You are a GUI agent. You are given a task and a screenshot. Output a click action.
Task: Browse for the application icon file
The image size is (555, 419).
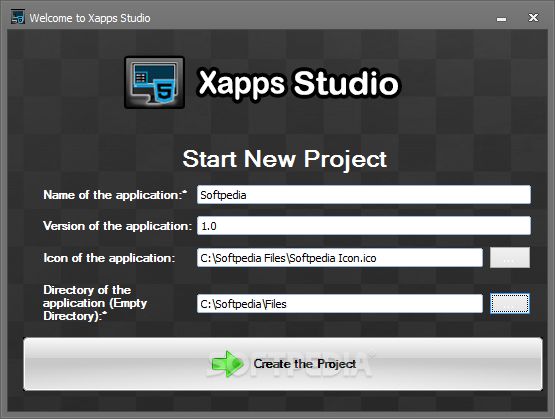(510, 258)
